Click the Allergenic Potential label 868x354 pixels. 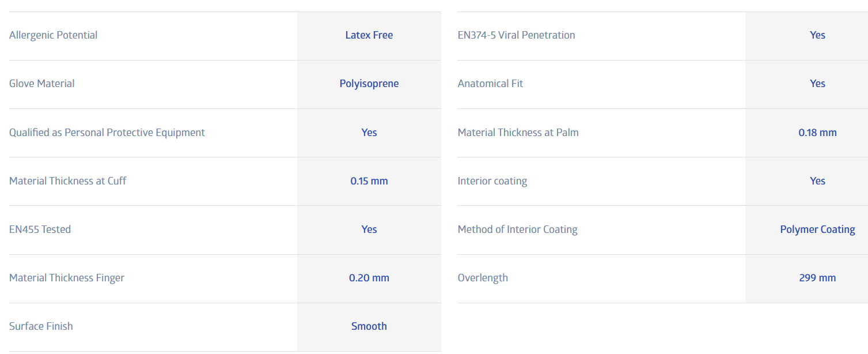coord(53,35)
